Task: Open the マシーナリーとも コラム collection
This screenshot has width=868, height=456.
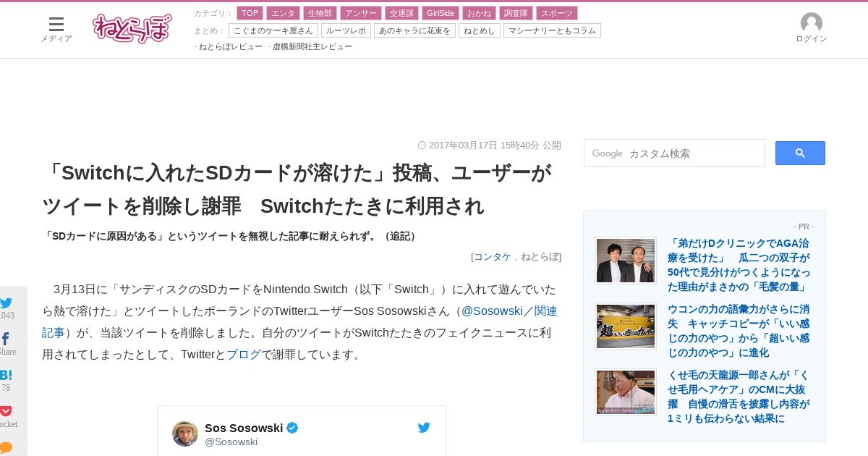Action: point(552,30)
